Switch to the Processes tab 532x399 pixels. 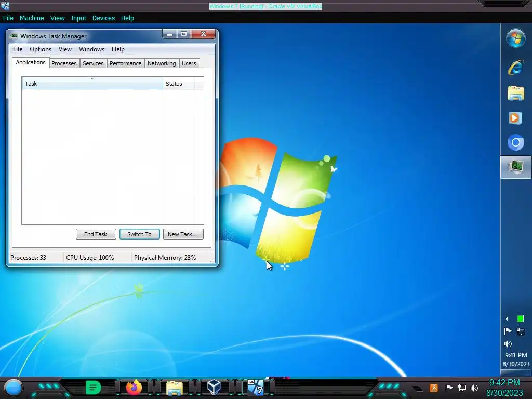pyautogui.click(x=64, y=63)
